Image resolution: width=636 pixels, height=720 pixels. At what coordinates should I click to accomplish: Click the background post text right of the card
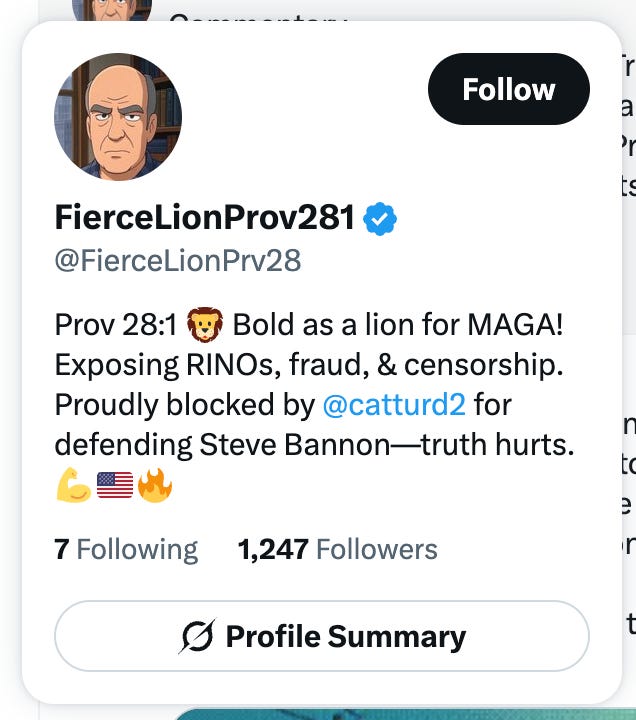pos(628,140)
